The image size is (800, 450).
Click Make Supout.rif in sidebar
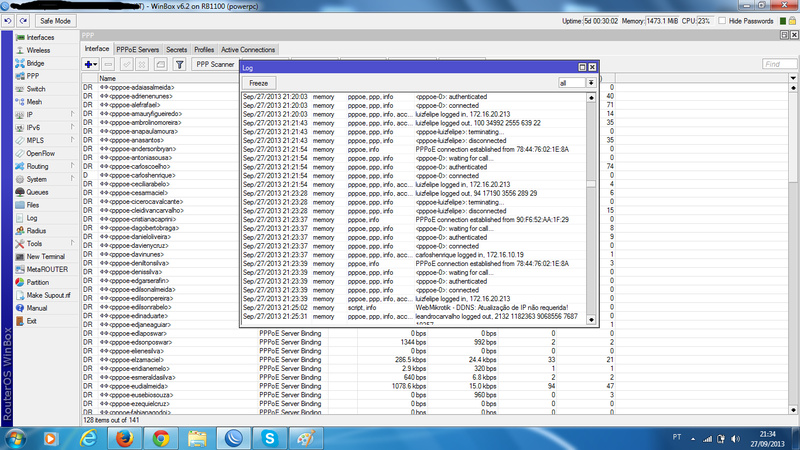pos(48,295)
